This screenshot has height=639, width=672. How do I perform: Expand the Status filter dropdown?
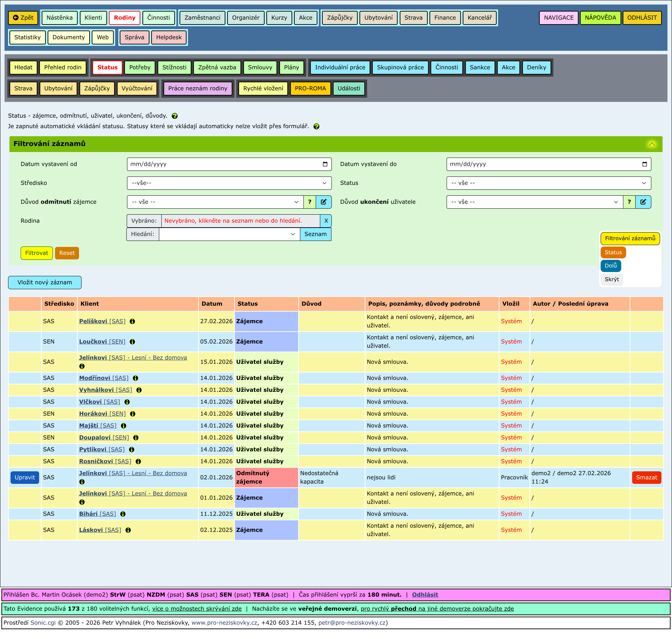point(548,183)
